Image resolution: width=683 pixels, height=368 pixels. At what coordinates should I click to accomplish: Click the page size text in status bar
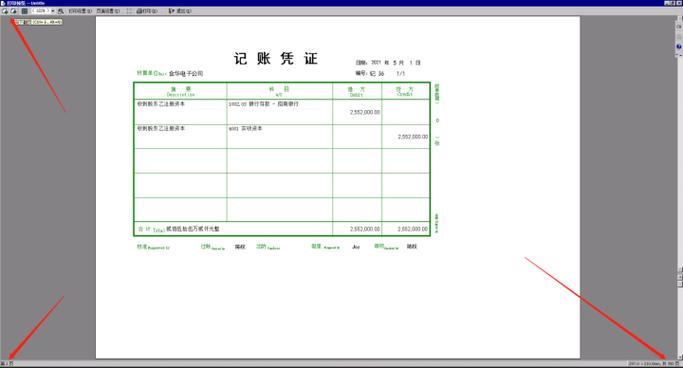pyautogui.click(x=645, y=364)
